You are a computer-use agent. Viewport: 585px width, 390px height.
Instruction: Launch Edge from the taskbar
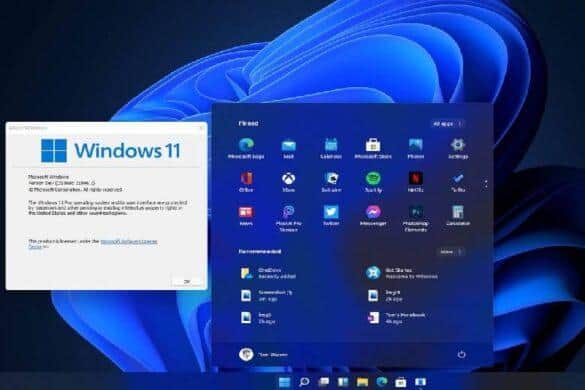[382, 382]
